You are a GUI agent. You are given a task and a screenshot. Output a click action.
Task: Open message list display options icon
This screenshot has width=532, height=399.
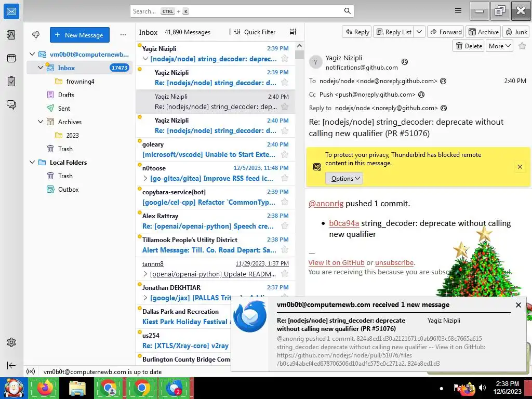pos(293,32)
